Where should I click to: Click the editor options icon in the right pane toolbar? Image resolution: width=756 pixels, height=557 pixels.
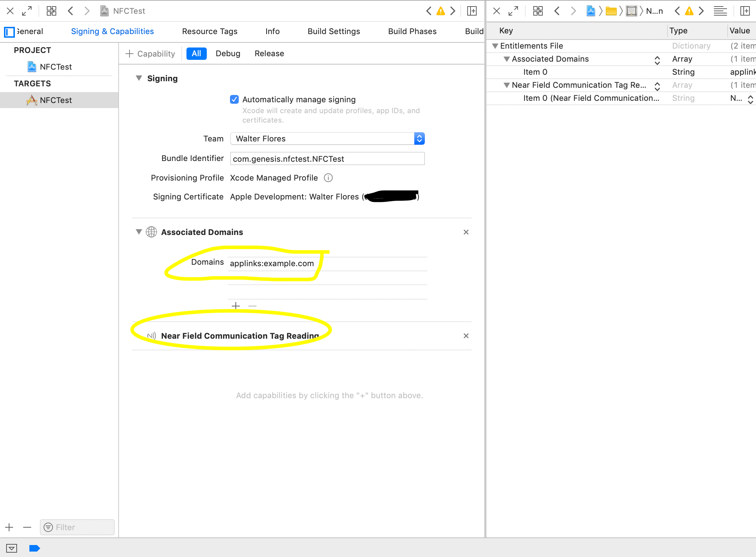click(720, 11)
